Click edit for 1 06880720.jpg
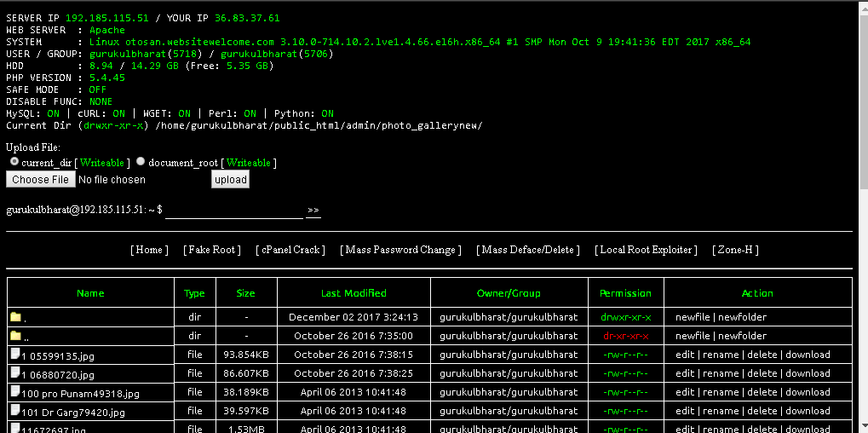Image resolution: width=868 pixels, height=433 pixels. tap(685, 373)
